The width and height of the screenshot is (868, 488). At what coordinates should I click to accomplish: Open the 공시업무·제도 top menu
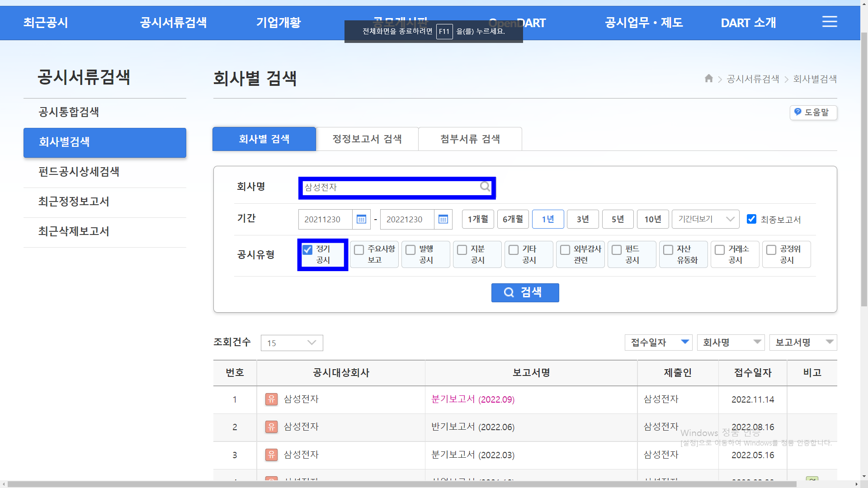point(644,23)
